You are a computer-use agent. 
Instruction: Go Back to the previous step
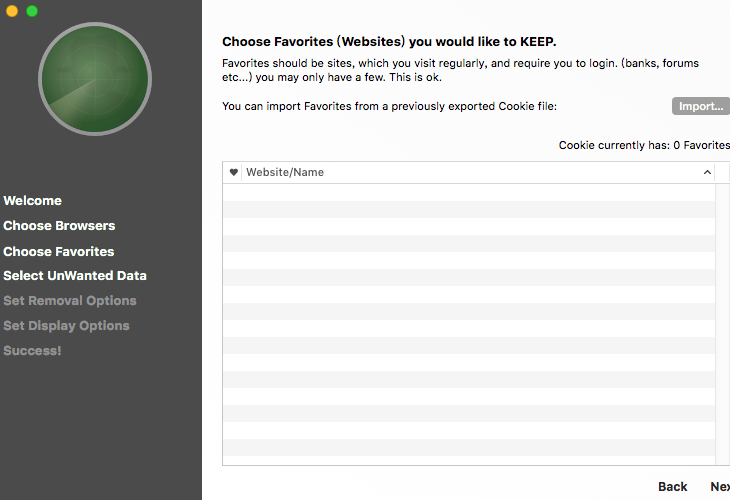672,486
